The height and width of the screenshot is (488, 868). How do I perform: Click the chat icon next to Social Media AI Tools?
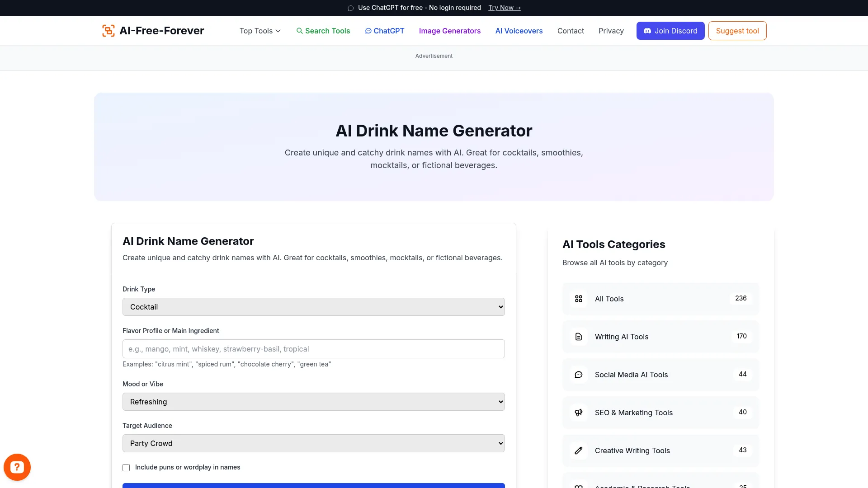click(x=579, y=375)
